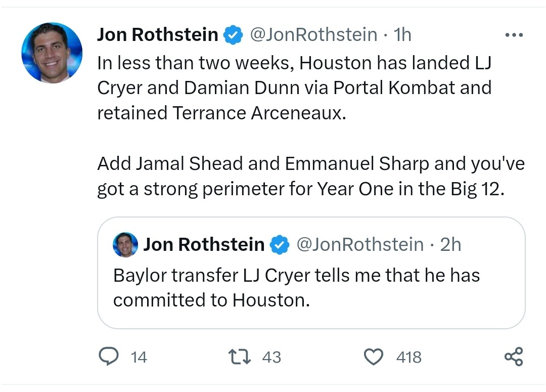Click the Jon Rothstein name in quoted tweet
Image resolution: width=546 pixels, height=392 pixels.
click(204, 245)
